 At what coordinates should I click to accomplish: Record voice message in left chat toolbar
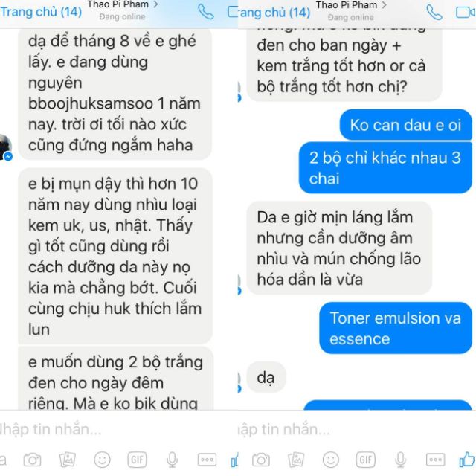tap(172, 460)
